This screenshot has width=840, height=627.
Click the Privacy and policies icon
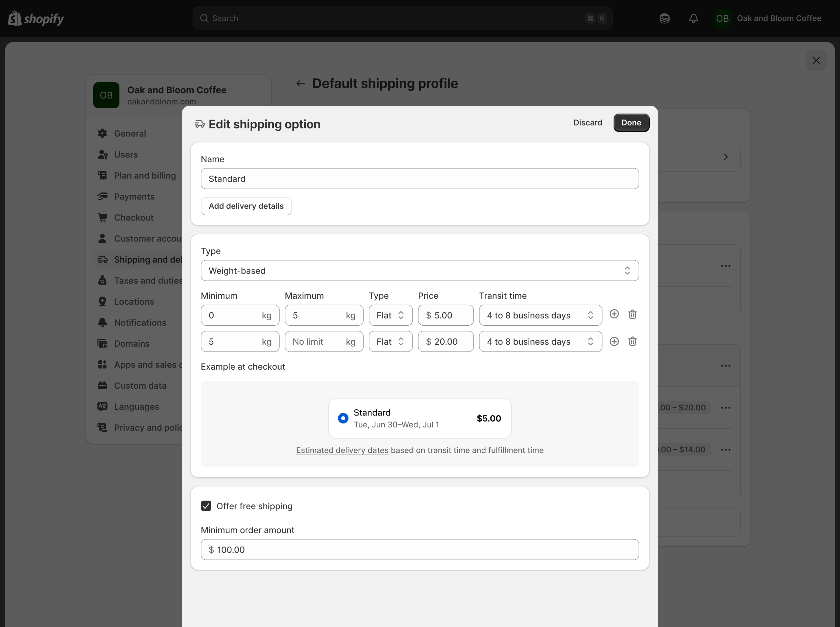coord(102,427)
